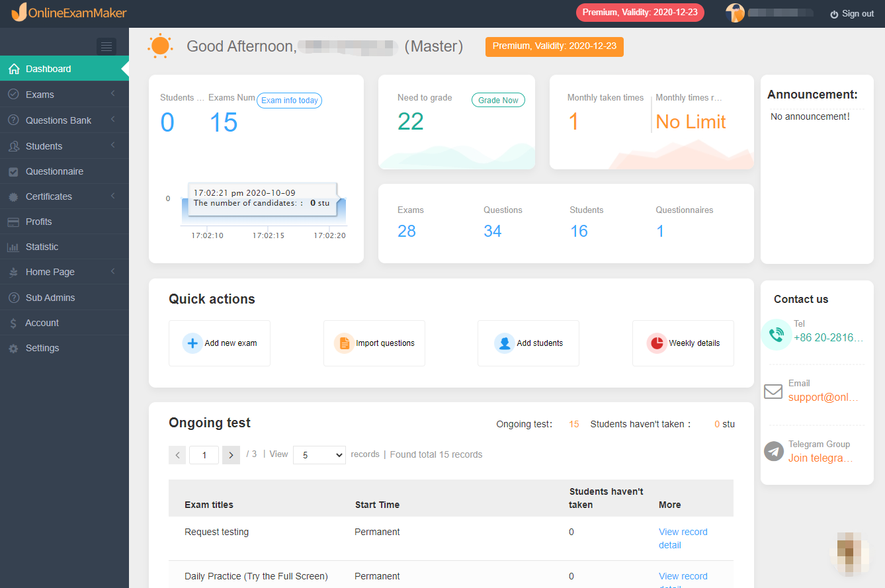Click the Sign out text link
Screen dimensions: 885x588
coord(858,14)
